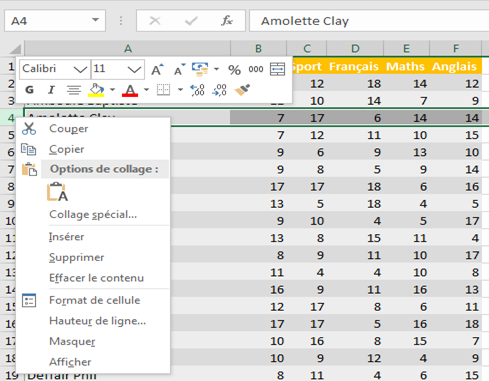
Task: Choose Copier from context menu
Action: 93,149
